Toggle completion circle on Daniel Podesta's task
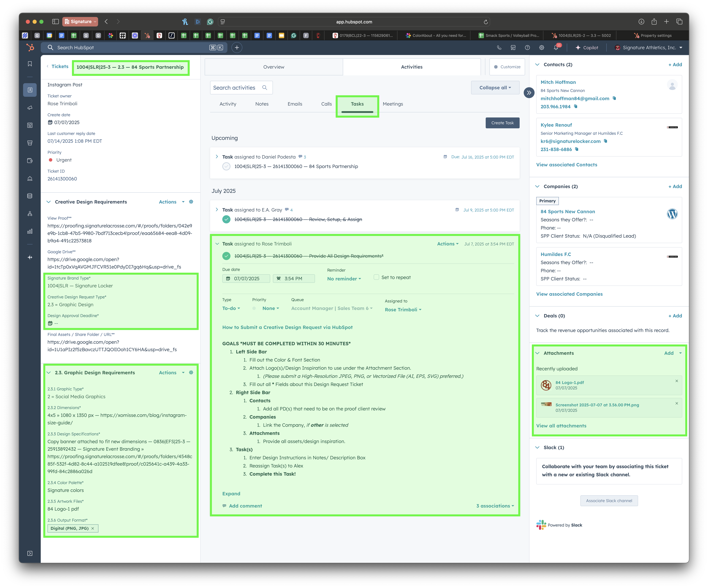Image resolution: width=708 pixels, height=588 pixels. click(x=226, y=167)
